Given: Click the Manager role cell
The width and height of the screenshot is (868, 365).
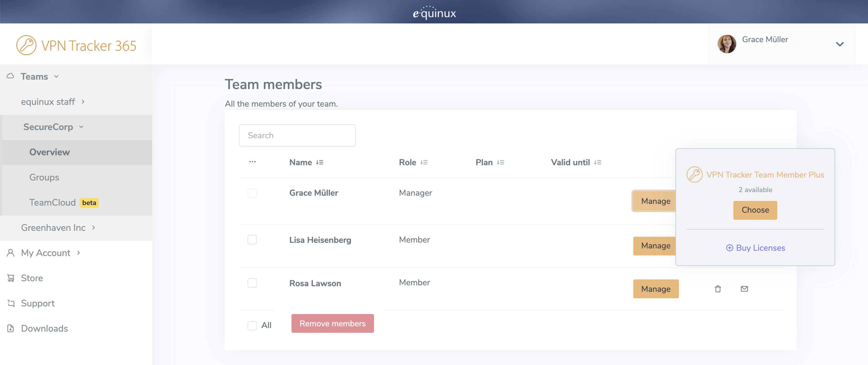Looking at the screenshot, I should 416,193.
